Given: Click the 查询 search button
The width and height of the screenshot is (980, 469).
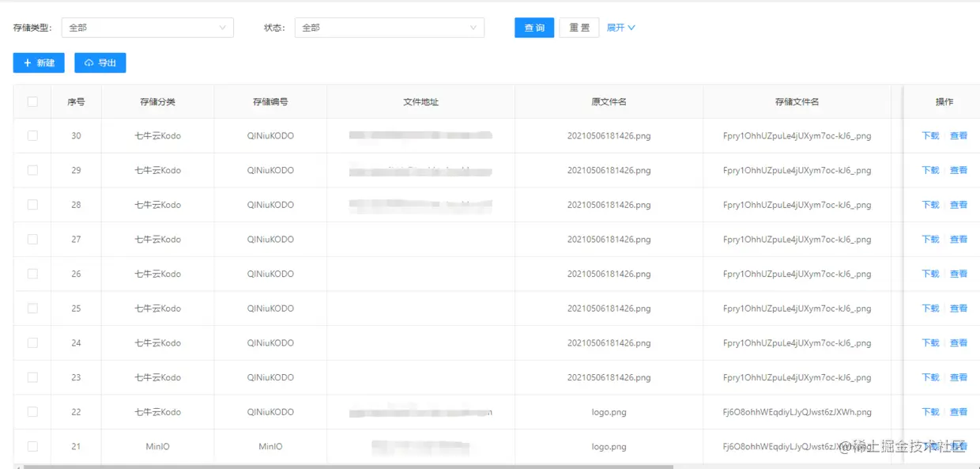Looking at the screenshot, I should [533, 26].
